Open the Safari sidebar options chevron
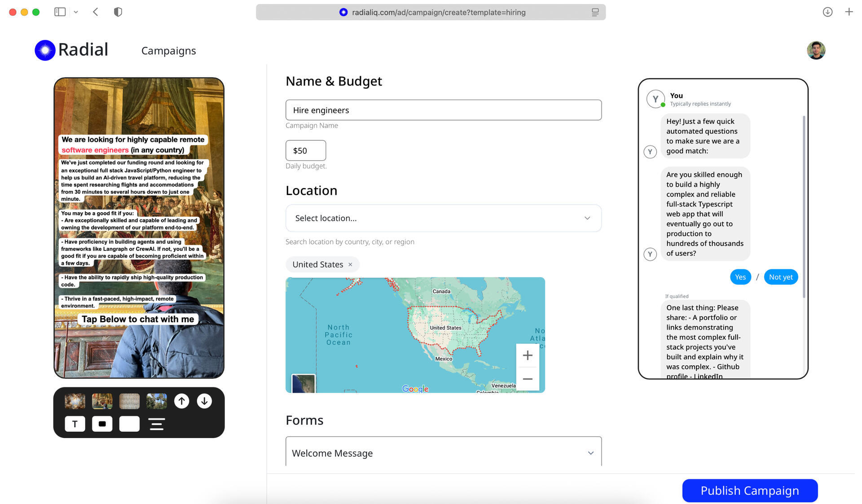The image size is (862, 504). (x=76, y=12)
